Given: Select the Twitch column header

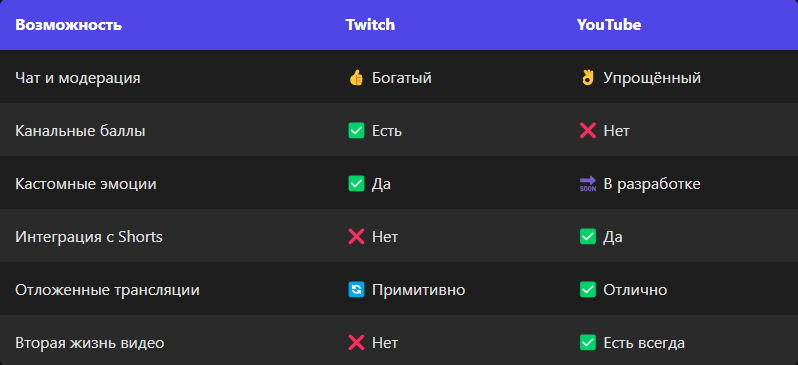Looking at the screenshot, I should tap(370, 25).
